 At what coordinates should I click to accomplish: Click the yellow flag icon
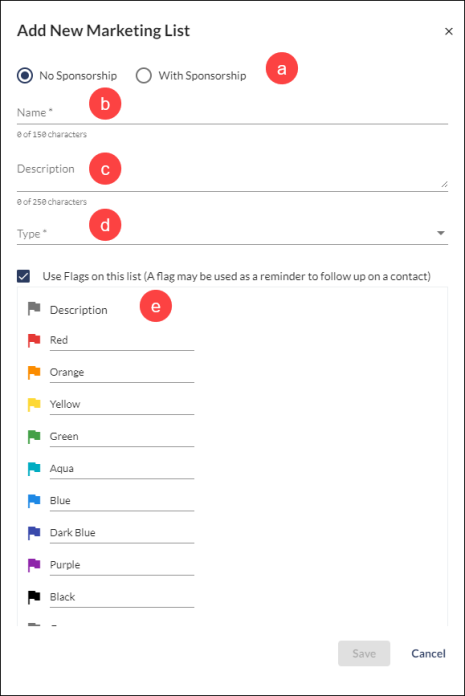click(34, 404)
